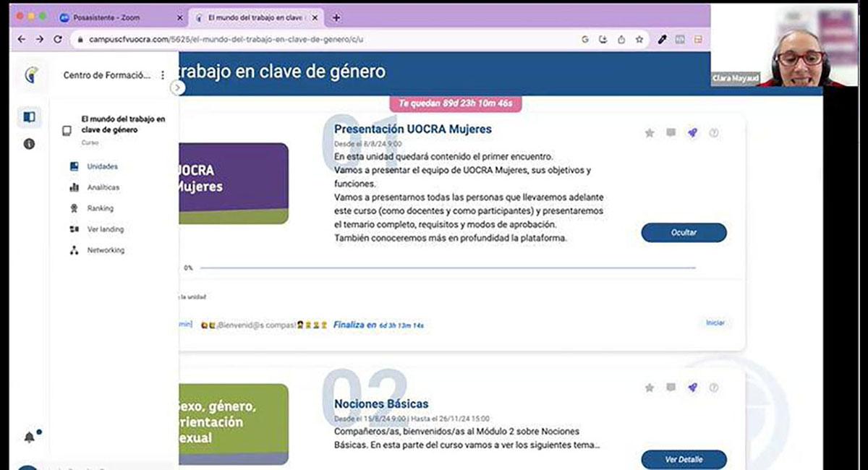Toggle the sidebar panel icon in left rail
Image resolution: width=868 pixels, height=470 pixels.
click(29, 116)
